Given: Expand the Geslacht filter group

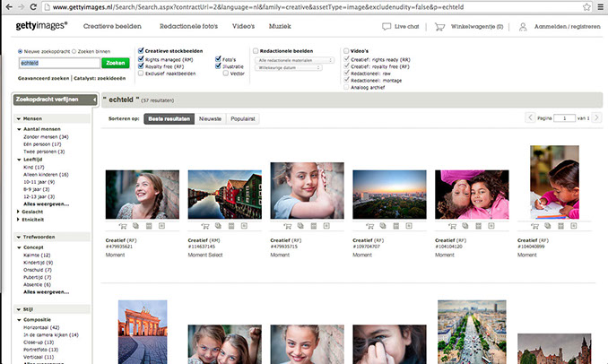Looking at the screenshot, I should pyautogui.click(x=20, y=212).
